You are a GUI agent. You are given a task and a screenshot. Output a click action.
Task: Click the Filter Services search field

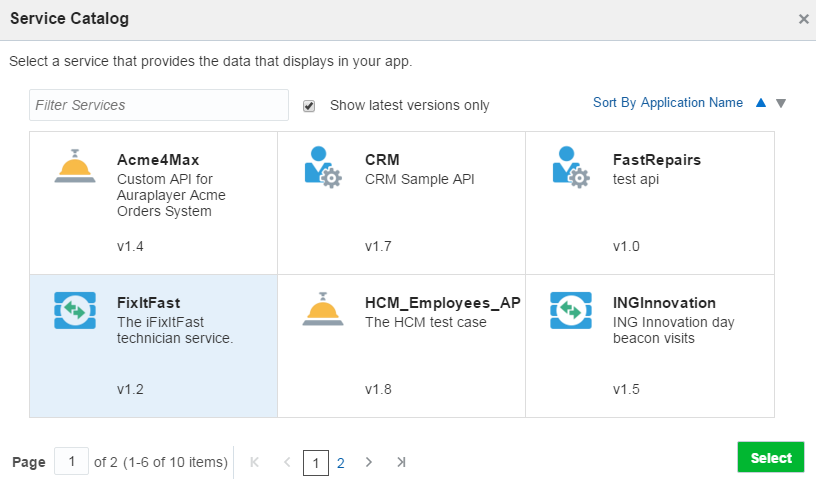[159, 105]
